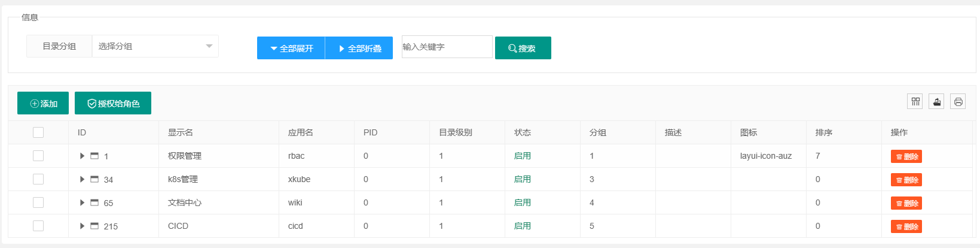Click the 全部展开 button

click(x=291, y=48)
